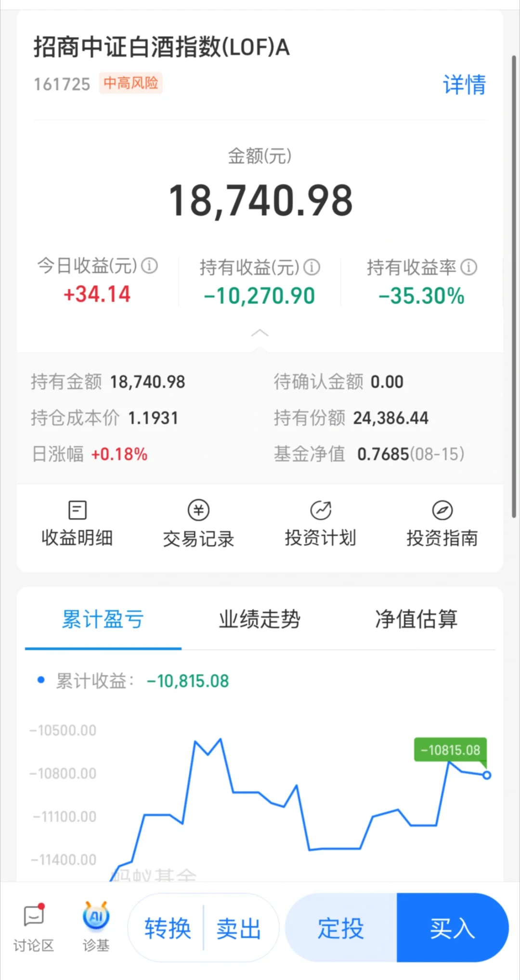Viewport: 520px width, 980px height.
Task: Click the 中高风险 risk tag
Action: [x=131, y=83]
